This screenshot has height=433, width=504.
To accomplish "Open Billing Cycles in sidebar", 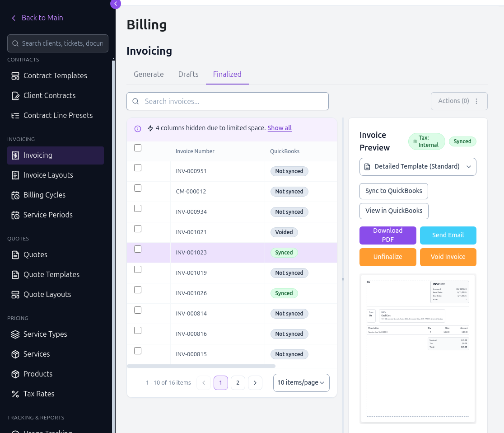I will (55, 195).
